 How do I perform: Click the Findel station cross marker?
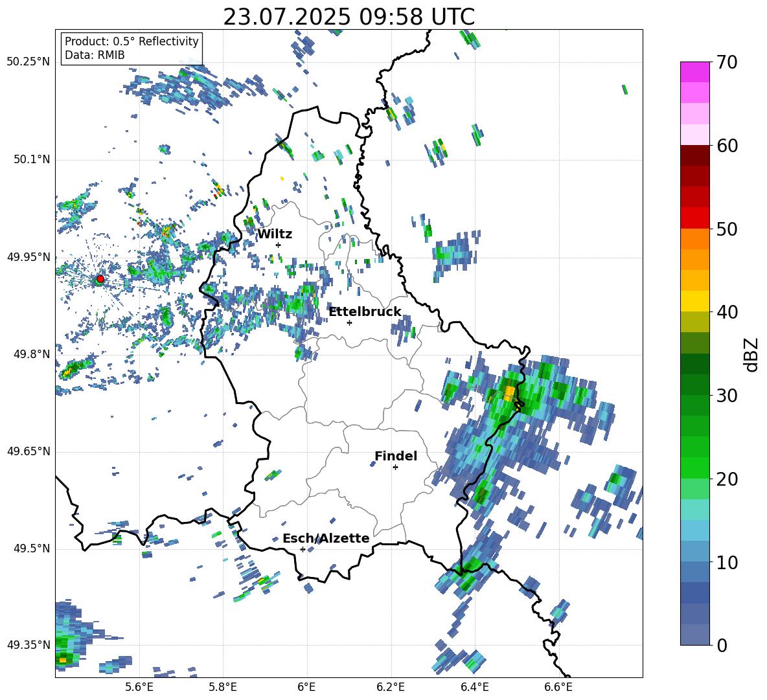click(395, 468)
